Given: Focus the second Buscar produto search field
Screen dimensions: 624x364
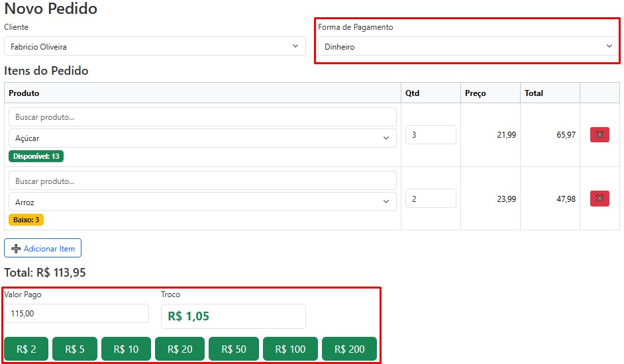Looking at the screenshot, I should (202, 181).
